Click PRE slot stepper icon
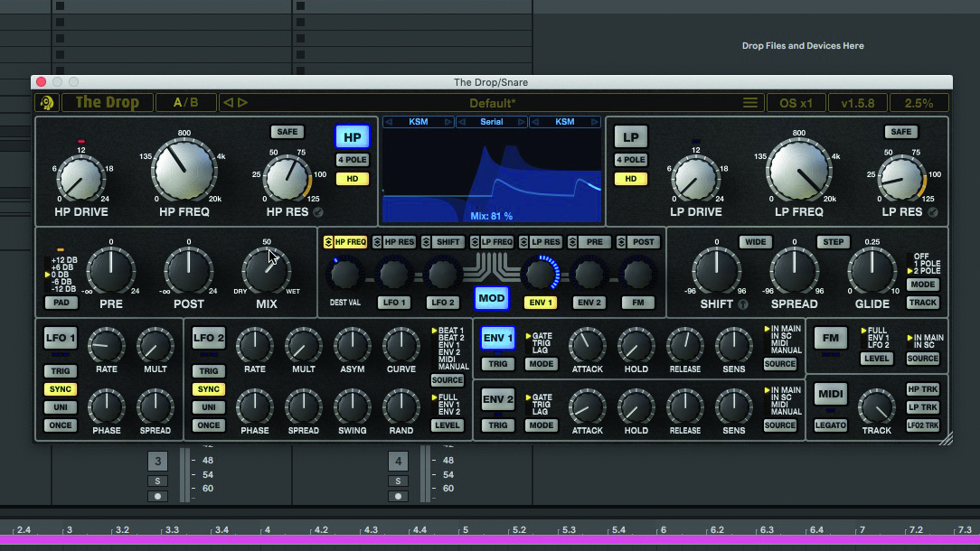980x551 pixels. (x=572, y=242)
